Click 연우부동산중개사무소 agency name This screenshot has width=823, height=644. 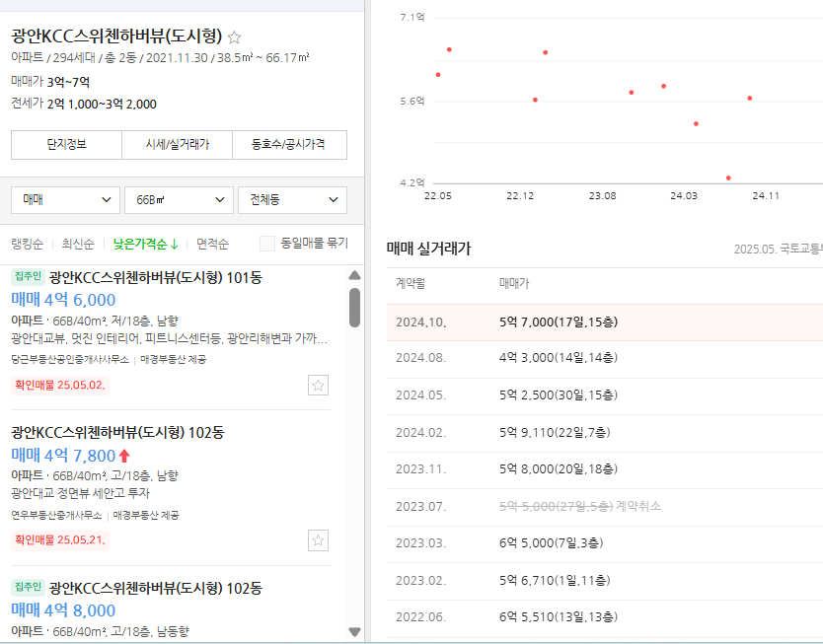point(56,516)
